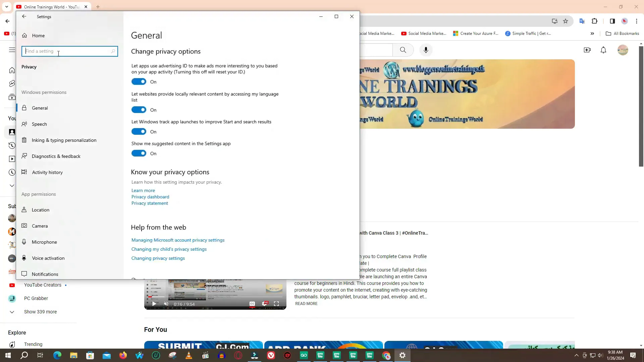Close the Online Trainings World tab
Image resolution: width=644 pixels, height=362 pixels.
[86, 7]
